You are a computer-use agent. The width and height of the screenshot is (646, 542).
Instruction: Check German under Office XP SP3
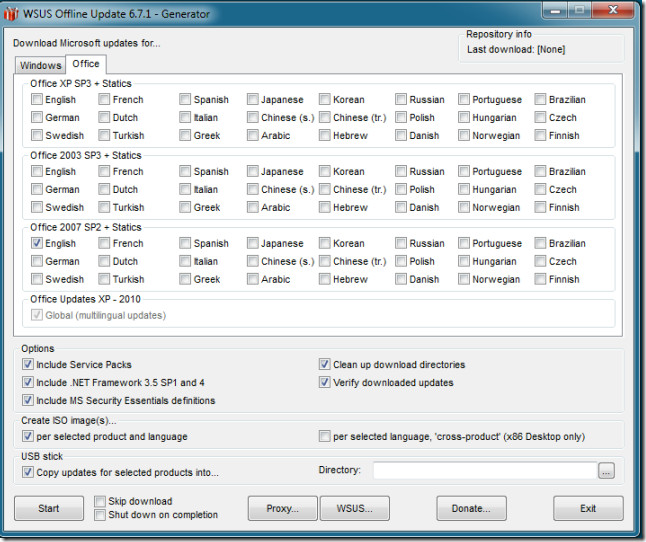[x=37, y=117]
